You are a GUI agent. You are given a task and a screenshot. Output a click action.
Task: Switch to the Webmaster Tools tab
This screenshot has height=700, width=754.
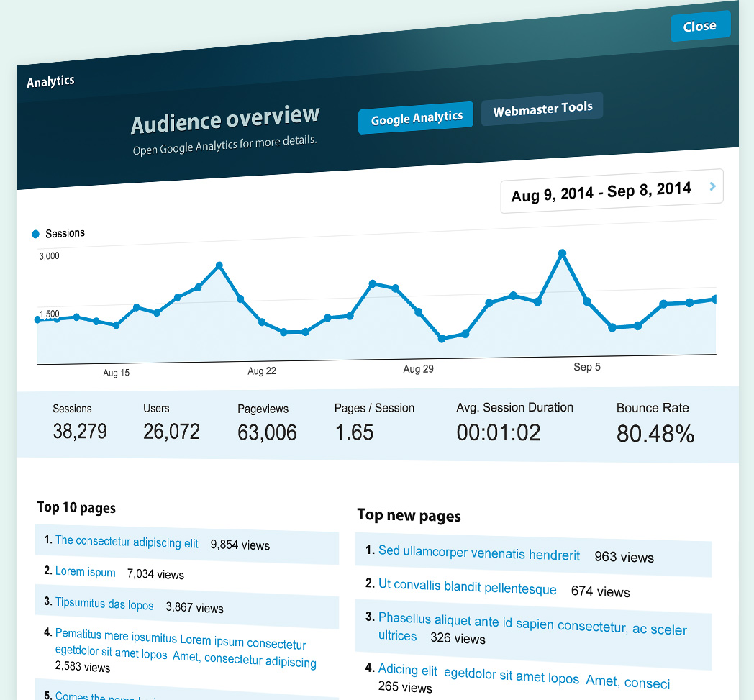pos(542,109)
